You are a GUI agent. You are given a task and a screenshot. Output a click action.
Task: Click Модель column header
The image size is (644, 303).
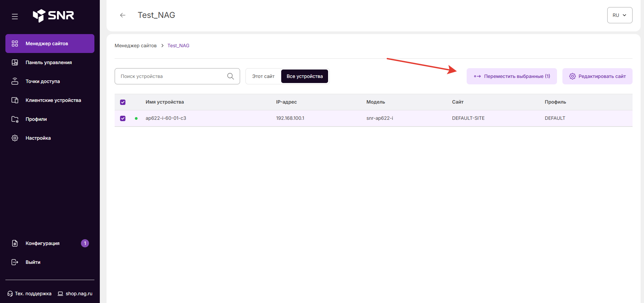pos(376,102)
